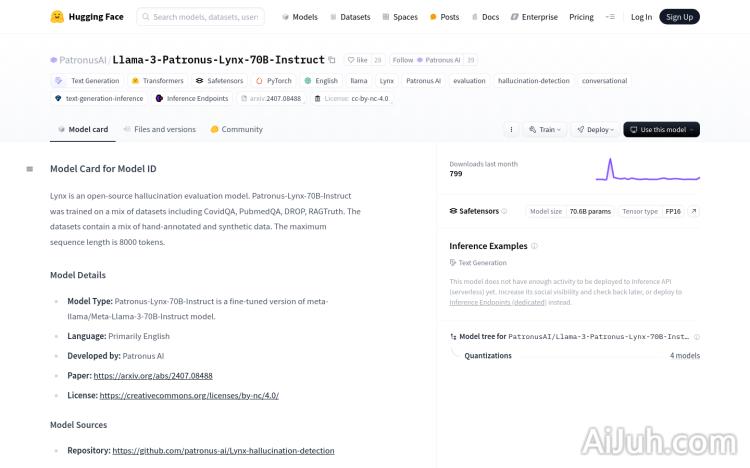Open the three-dot more options button
750x468 pixels.
[x=511, y=129]
